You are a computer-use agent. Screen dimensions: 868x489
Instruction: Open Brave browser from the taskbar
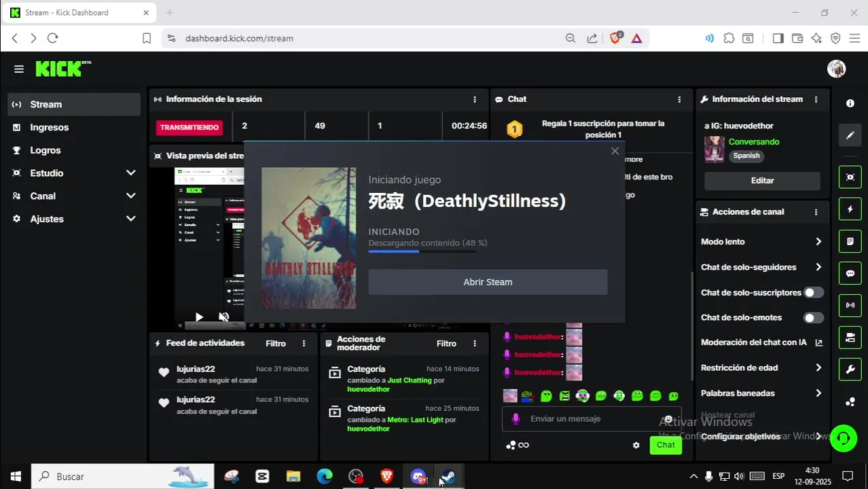point(387,476)
